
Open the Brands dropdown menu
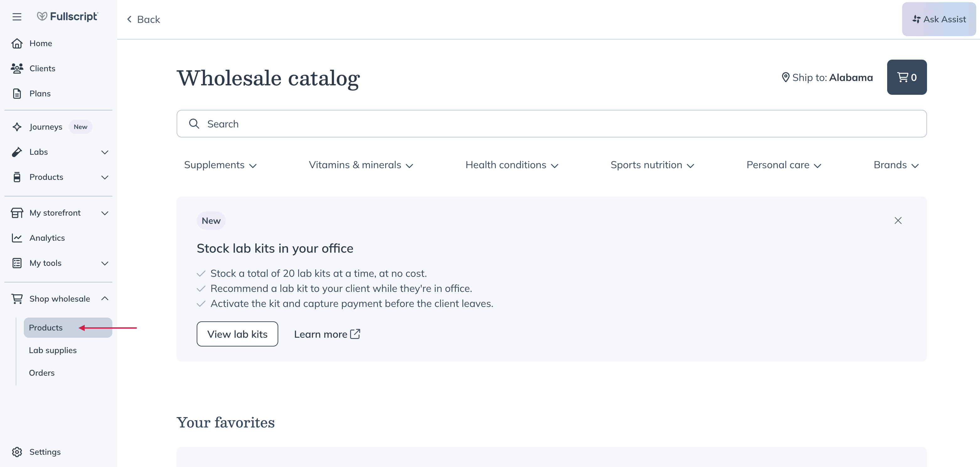tap(896, 165)
